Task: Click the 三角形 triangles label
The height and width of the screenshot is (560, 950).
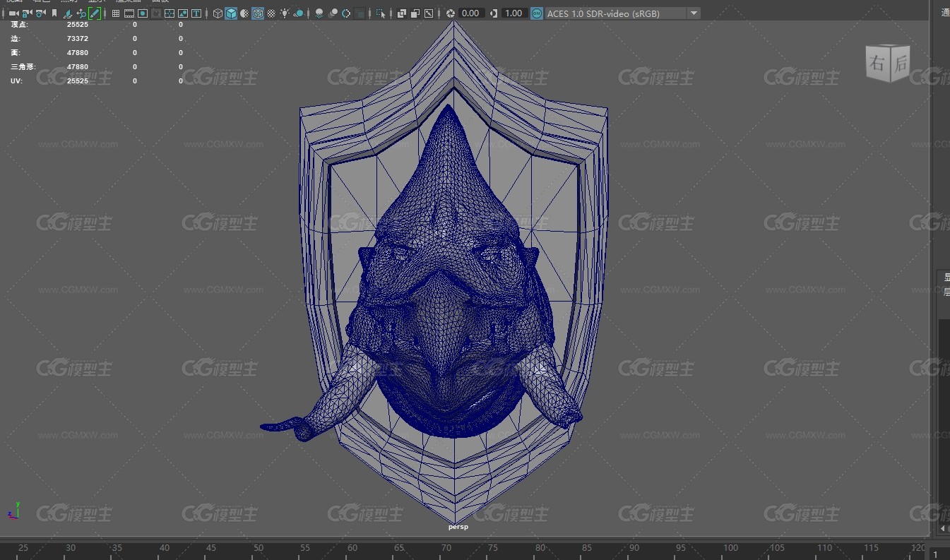Action: coord(23,67)
